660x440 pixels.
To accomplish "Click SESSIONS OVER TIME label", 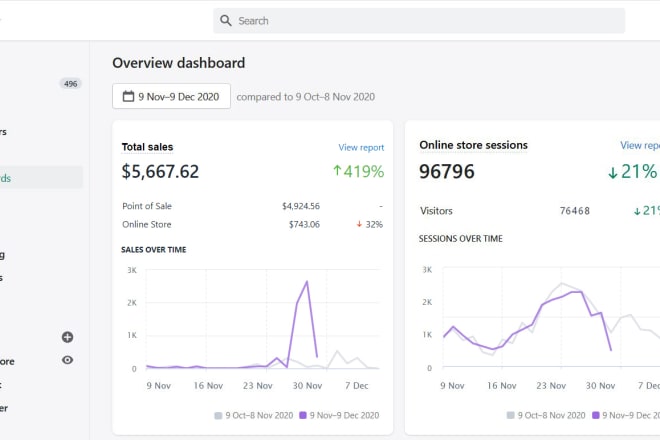I will tap(460, 239).
